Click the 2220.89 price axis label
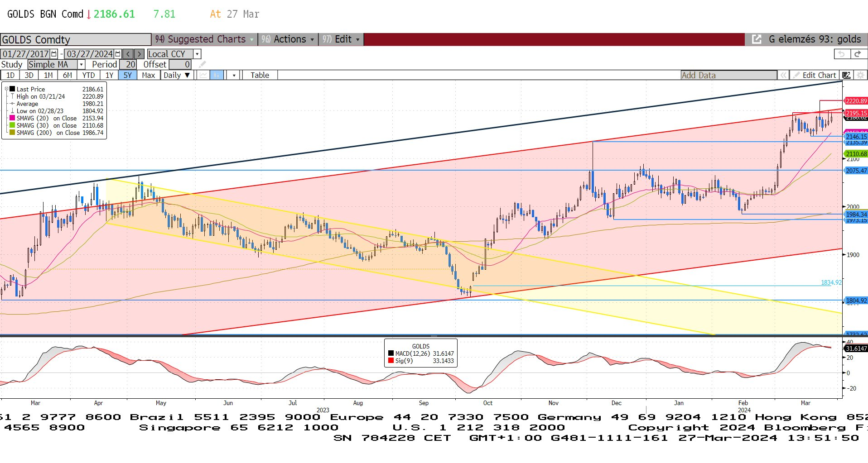868x463 pixels. point(856,101)
